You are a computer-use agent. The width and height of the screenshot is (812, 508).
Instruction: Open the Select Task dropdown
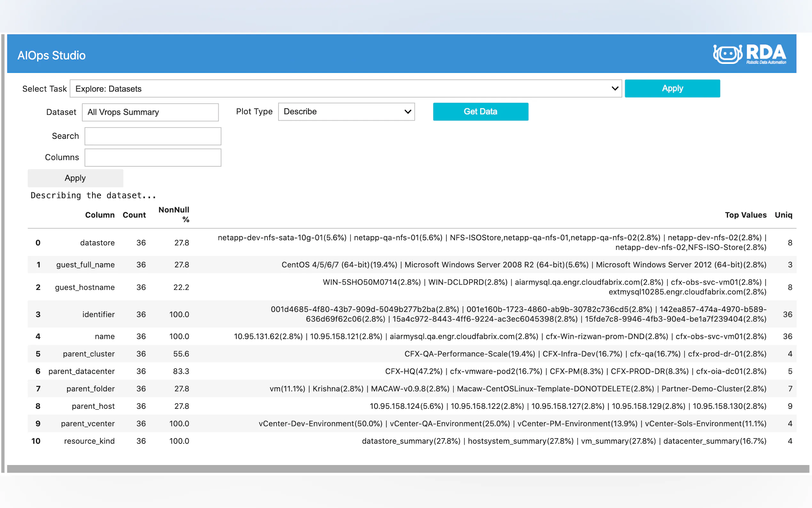click(x=345, y=89)
